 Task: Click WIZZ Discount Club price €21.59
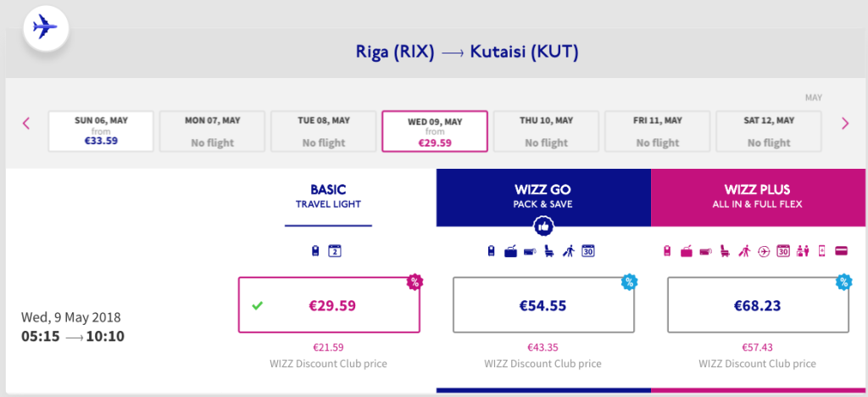tap(329, 347)
